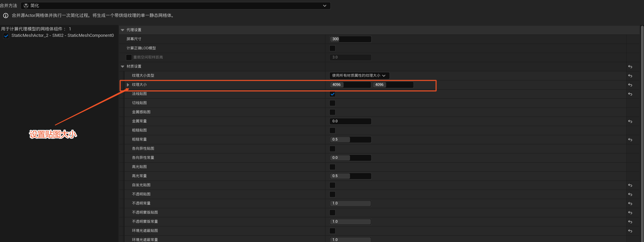This screenshot has height=242, width=644.
Task: Expand the 纹理大小 row
Action: (128, 85)
